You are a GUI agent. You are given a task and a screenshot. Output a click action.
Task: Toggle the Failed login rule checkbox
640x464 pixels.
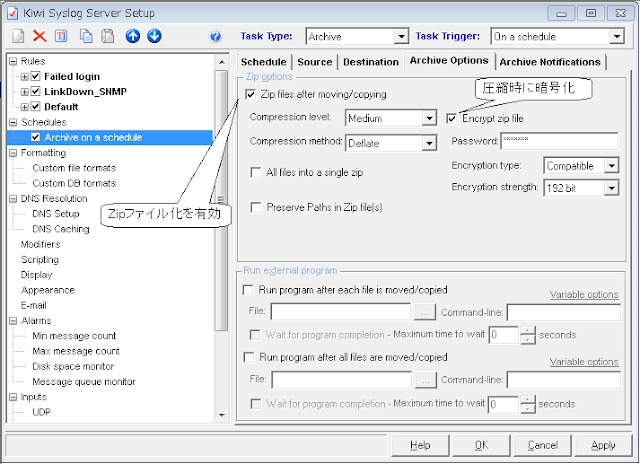tap(36, 76)
